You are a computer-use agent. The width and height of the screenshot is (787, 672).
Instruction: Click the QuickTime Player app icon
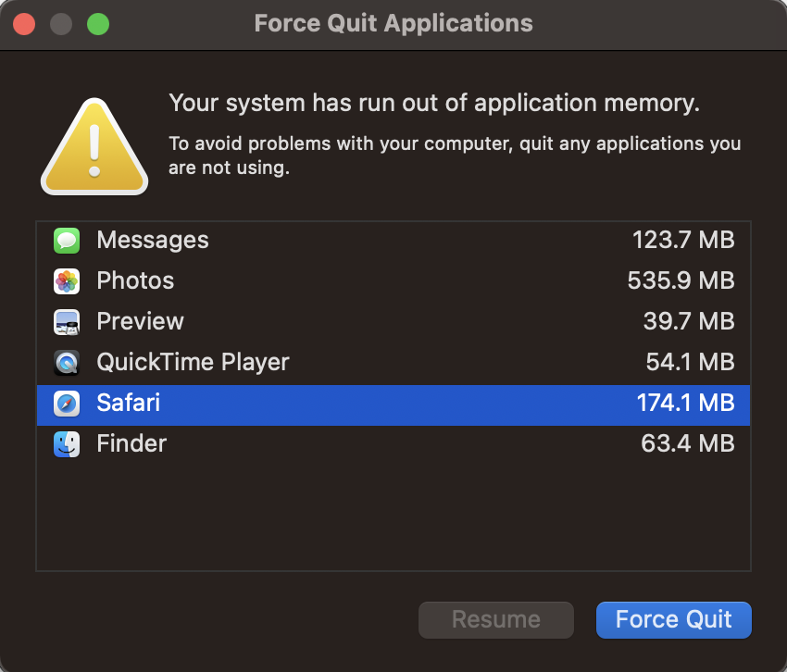tap(67, 362)
